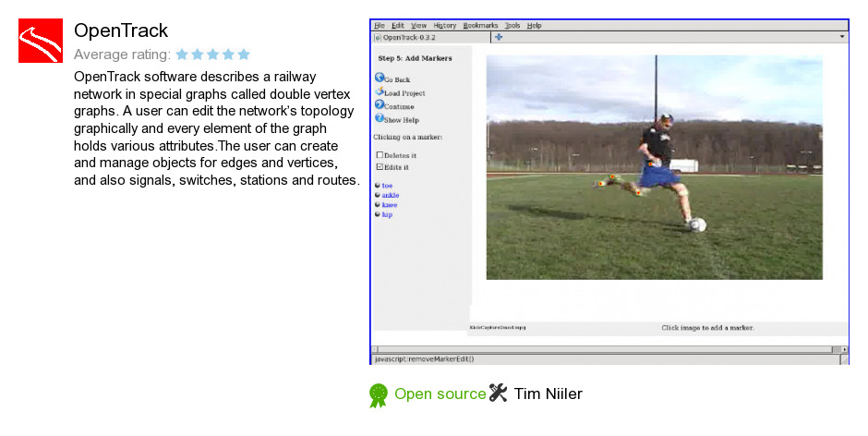Open the Bookmarks menu
Viewport: 868px width, 436px height.
pos(480,26)
